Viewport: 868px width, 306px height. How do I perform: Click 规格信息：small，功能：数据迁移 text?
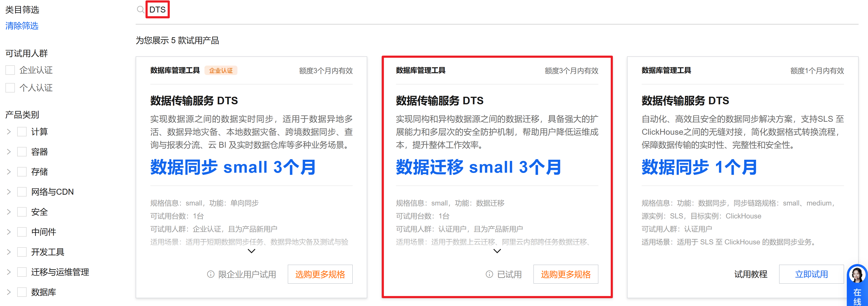click(x=450, y=203)
